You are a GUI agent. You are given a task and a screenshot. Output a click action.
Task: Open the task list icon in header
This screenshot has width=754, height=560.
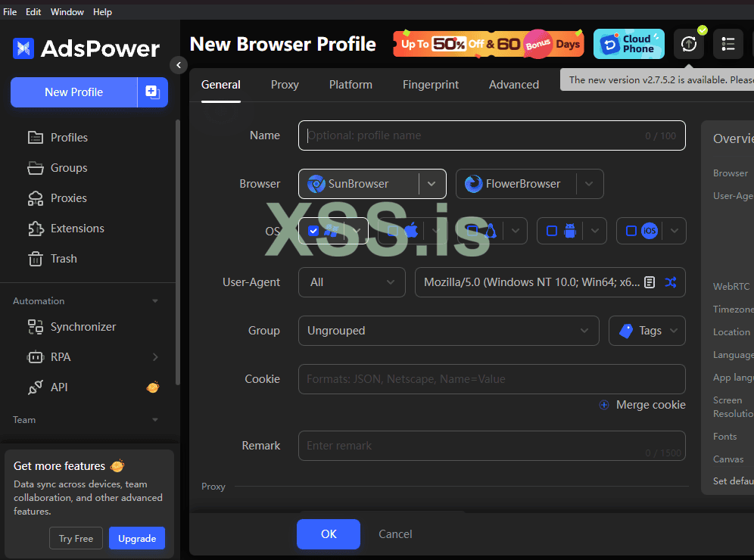[728, 44]
